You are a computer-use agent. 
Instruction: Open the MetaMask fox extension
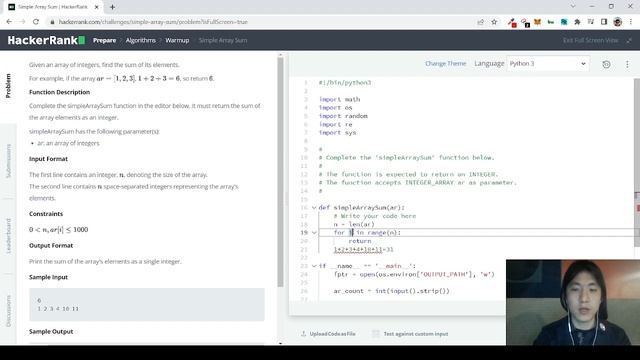pyautogui.click(x=538, y=22)
